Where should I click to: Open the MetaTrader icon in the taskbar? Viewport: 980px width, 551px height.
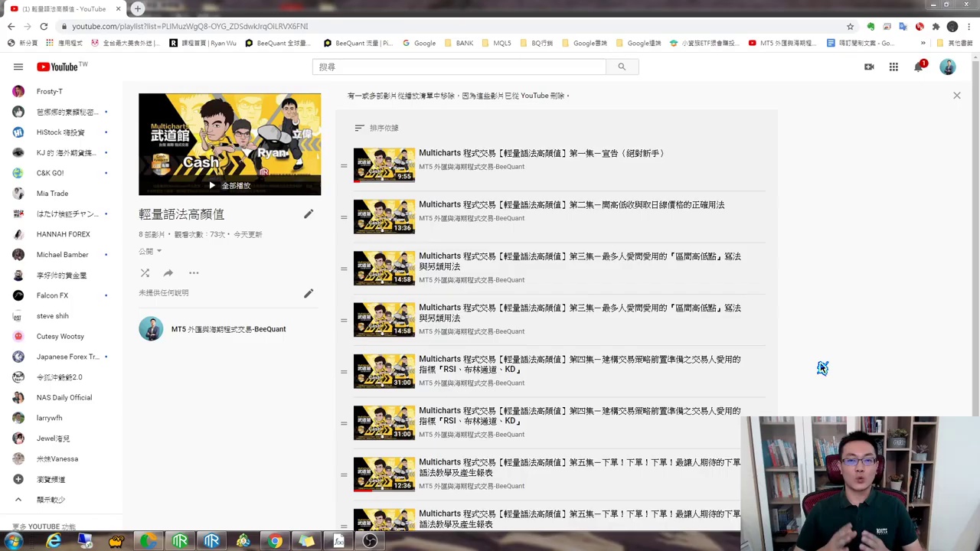[243, 542]
